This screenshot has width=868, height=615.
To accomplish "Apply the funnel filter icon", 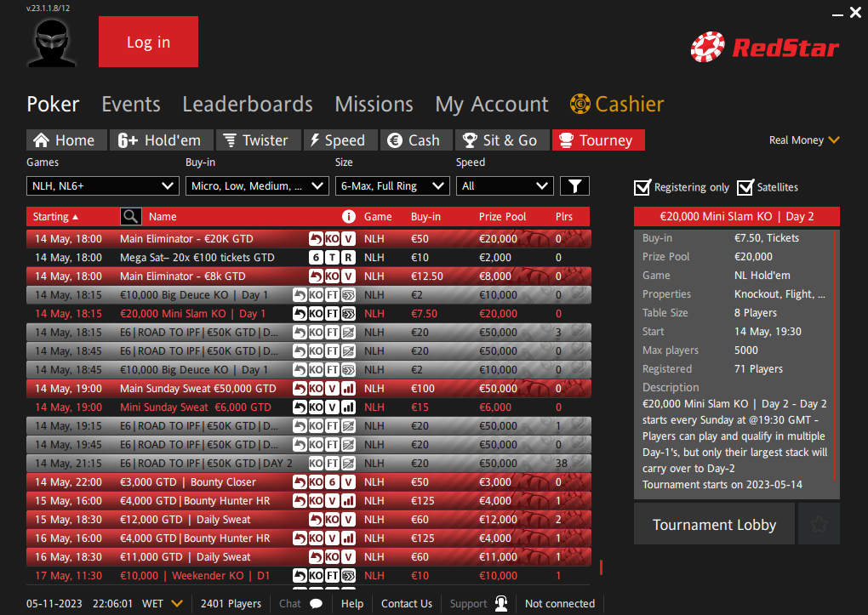I will [x=574, y=186].
